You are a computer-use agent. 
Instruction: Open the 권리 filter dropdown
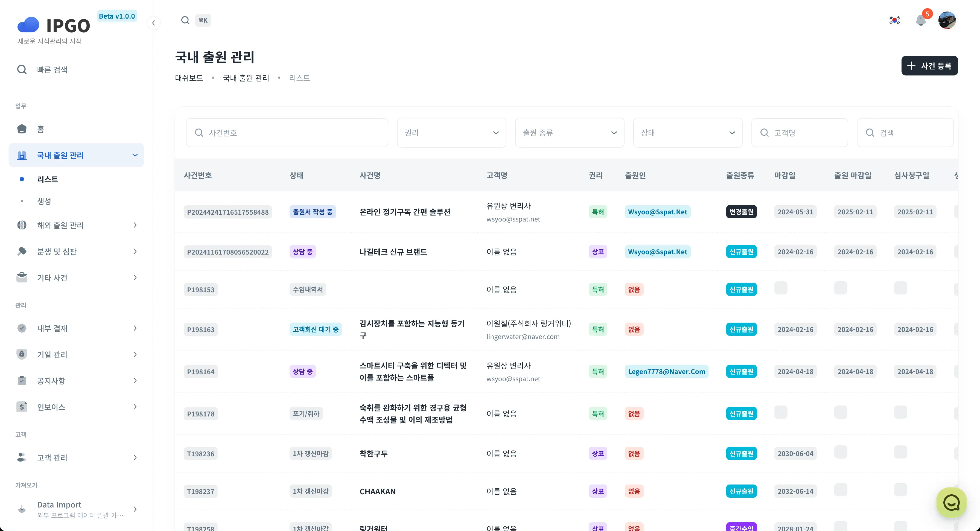pos(451,132)
